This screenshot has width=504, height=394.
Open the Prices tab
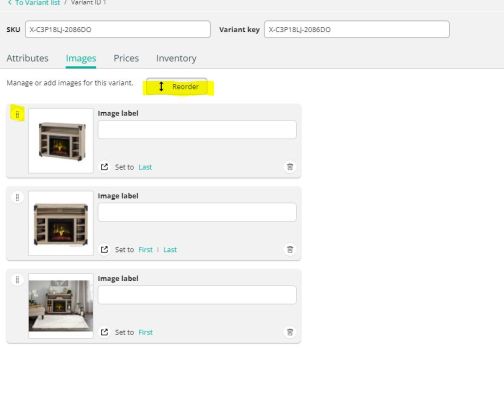(126, 58)
